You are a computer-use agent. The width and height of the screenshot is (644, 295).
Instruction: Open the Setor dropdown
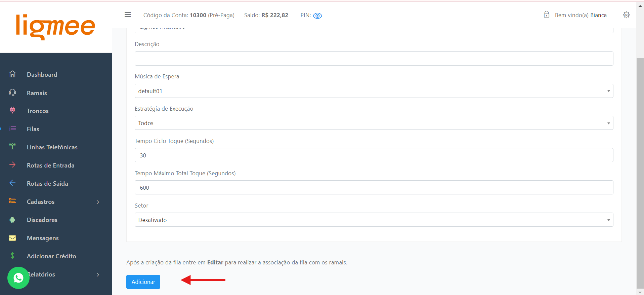(x=374, y=220)
